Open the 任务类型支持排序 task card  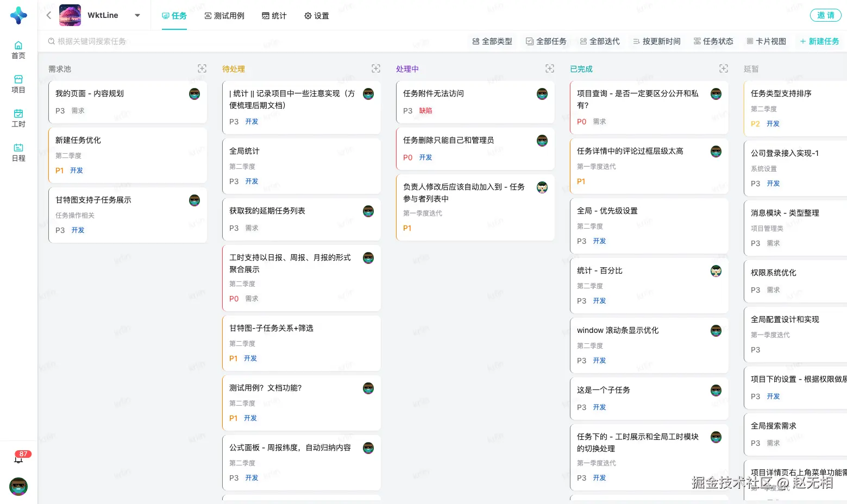795,109
